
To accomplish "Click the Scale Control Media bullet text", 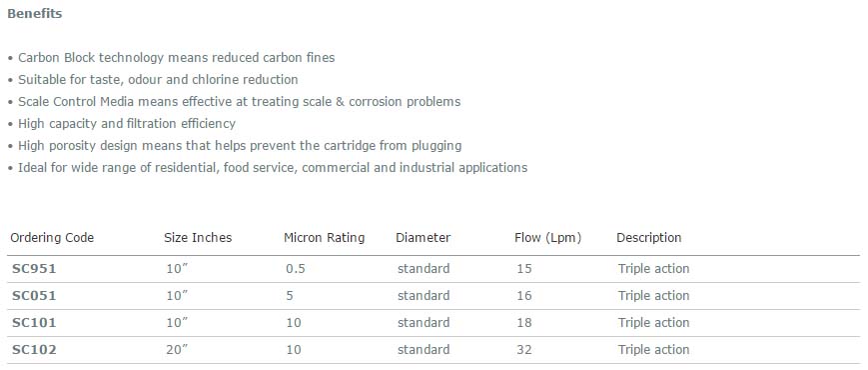I will pos(239,102).
